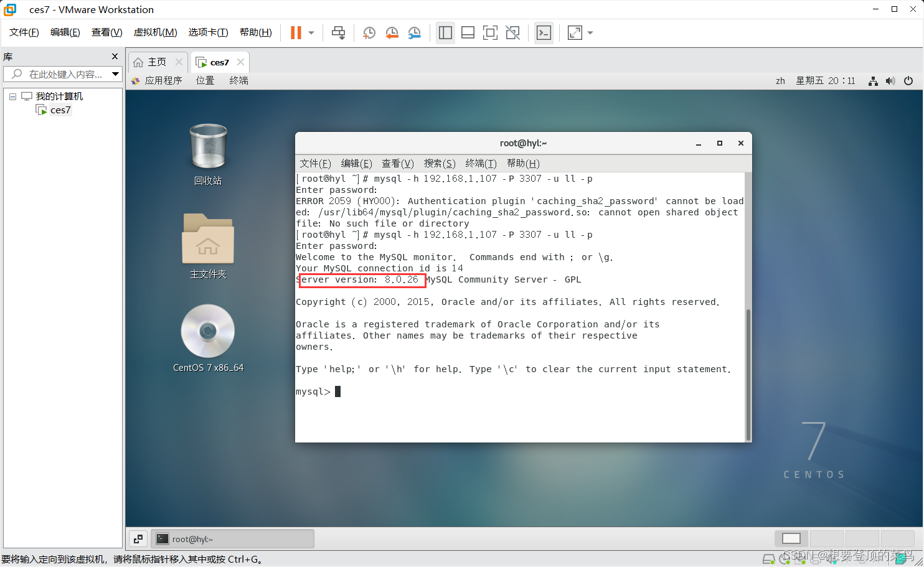Open stretch display dropdown arrow
The width and height of the screenshot is (924, 567).
coord(590,33)
